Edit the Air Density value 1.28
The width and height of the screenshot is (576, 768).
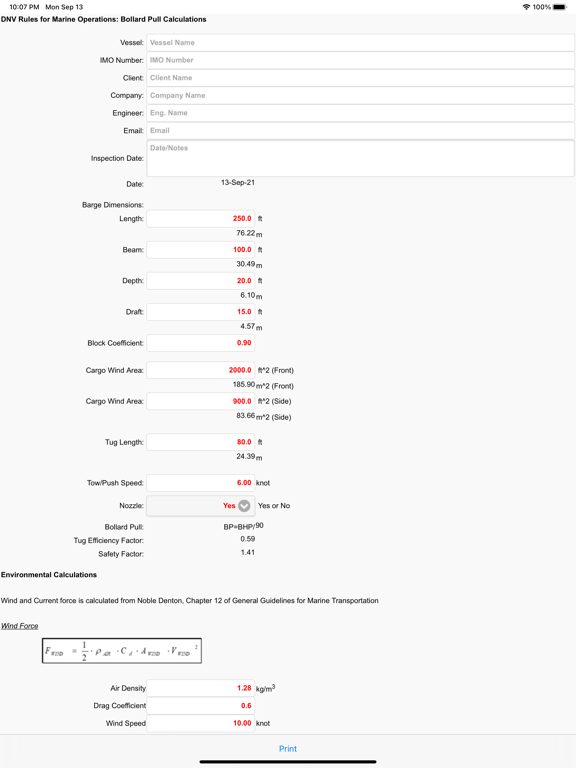(x=200, y=688)
